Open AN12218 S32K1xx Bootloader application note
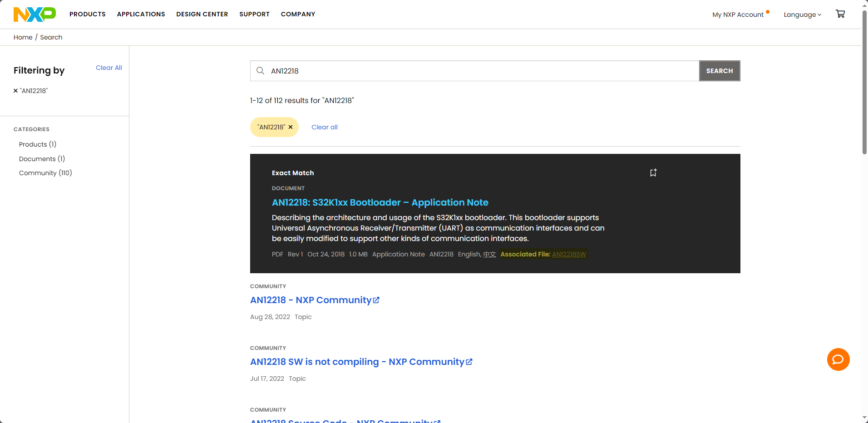868x423 pixels. [x=380, y=202]
